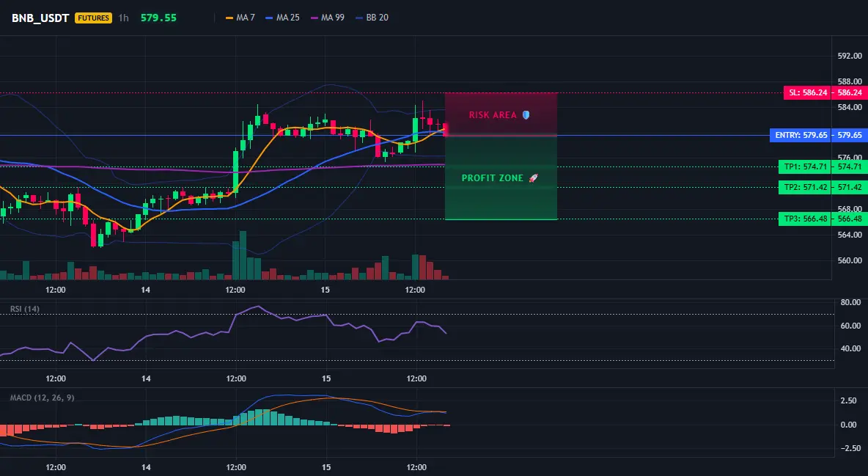Click the shield icon beside RISK AREA

tap(526, 114)
